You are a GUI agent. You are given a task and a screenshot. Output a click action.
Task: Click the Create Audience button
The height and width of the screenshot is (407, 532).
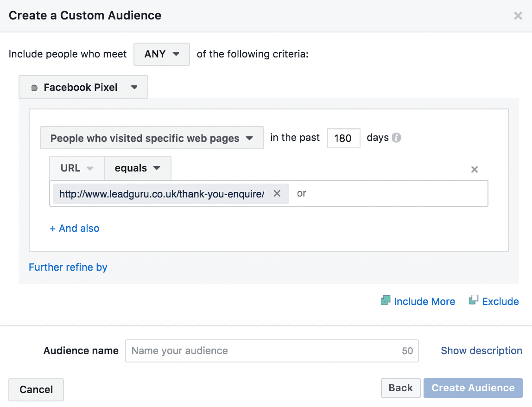pos(473,388)
